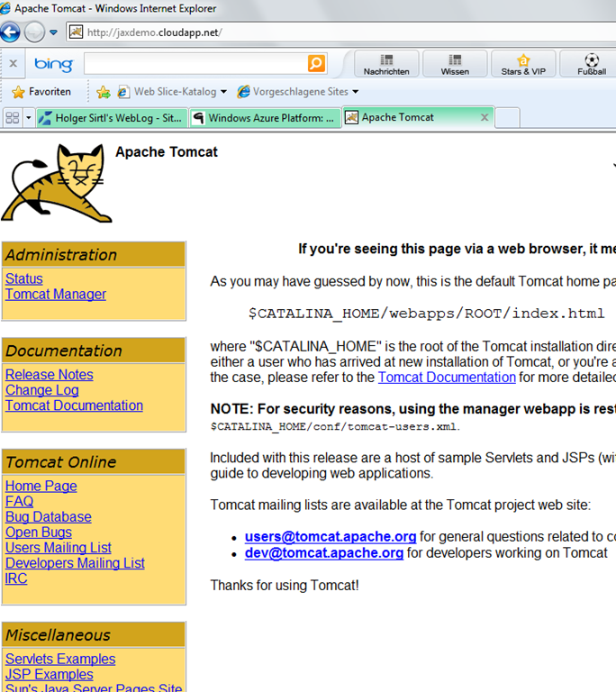The height and width of the screenshot is (692, 616).
Task: Expand the tab list dropdown arrow
Action: pyautogui.click(x=29, y=118)
